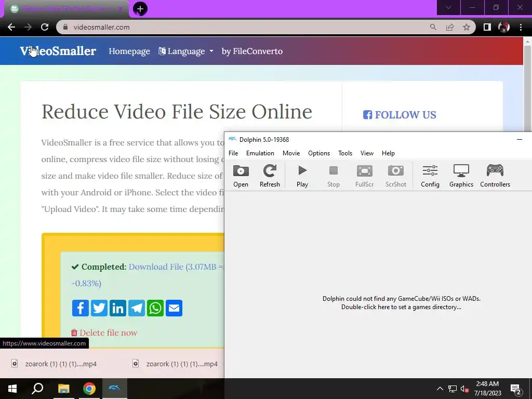Open the notification center icon
This screenshot has width=532, height=399.
pyautogui.click(x=516, y=390)
